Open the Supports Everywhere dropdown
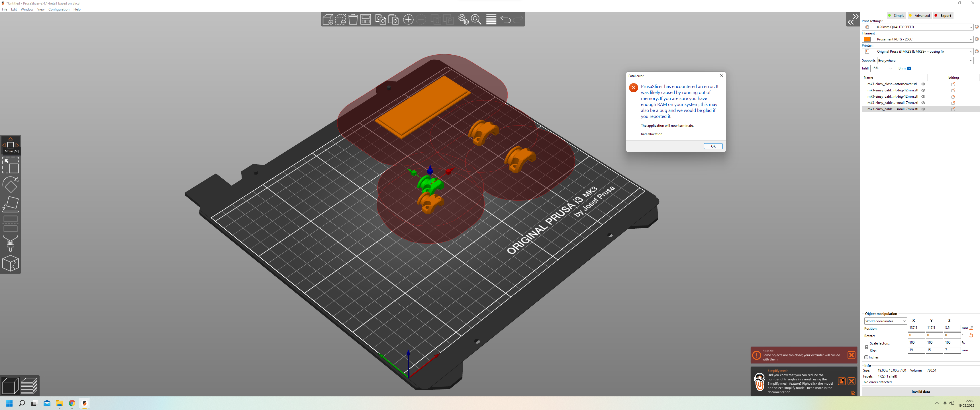980x410 pixels. pyautogui.click(x=925, y=60)
